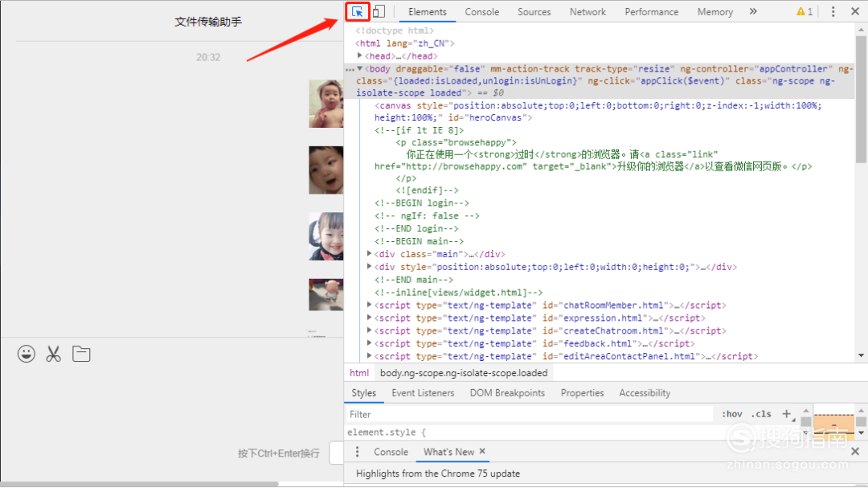Select the html lang zh_CN line
The height and width of the screenshot is (492, 868).
[404, 43]
